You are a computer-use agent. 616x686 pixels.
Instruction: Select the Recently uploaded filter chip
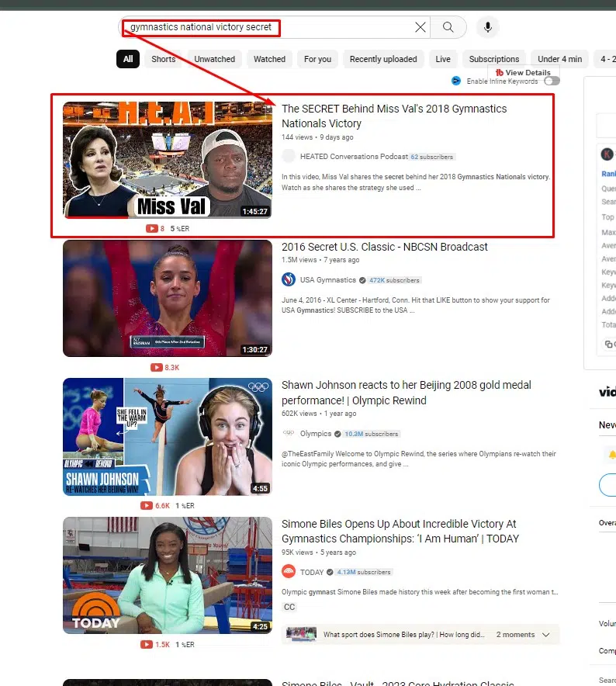click(x=383, y=59)
